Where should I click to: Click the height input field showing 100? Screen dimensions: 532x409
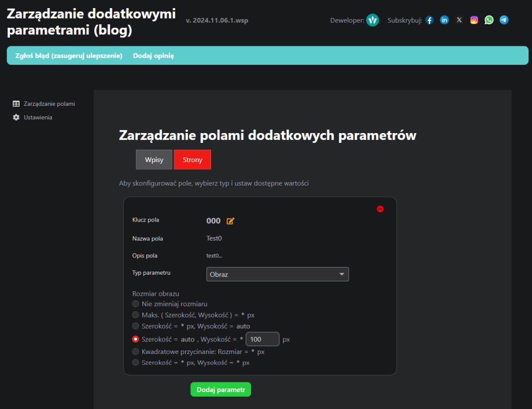click(263, 340)
